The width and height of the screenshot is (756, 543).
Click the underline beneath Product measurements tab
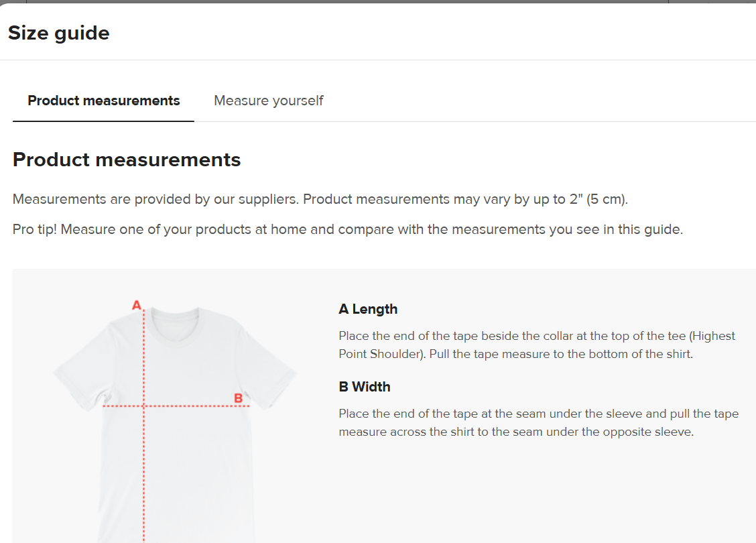click(103, 121)
